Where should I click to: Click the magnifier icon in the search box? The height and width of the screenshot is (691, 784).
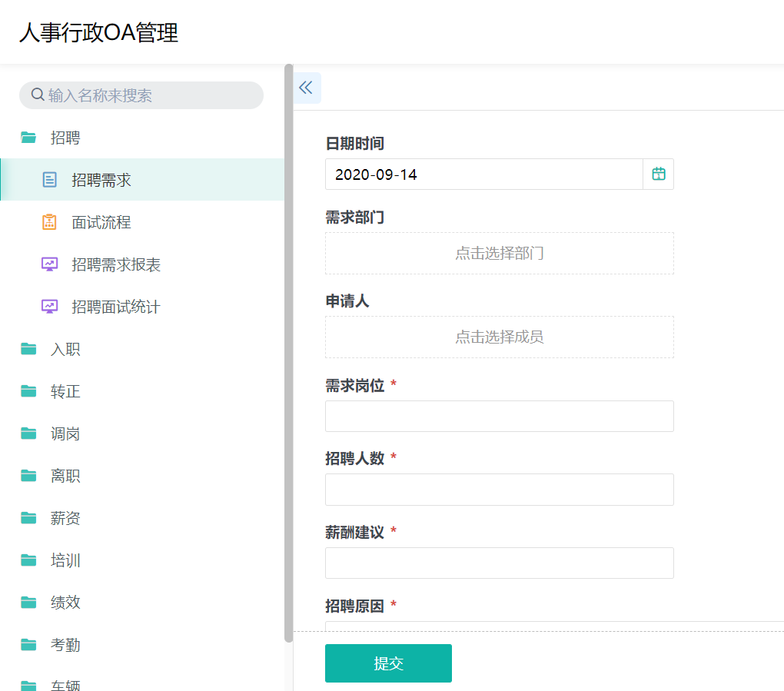point(37,94)
